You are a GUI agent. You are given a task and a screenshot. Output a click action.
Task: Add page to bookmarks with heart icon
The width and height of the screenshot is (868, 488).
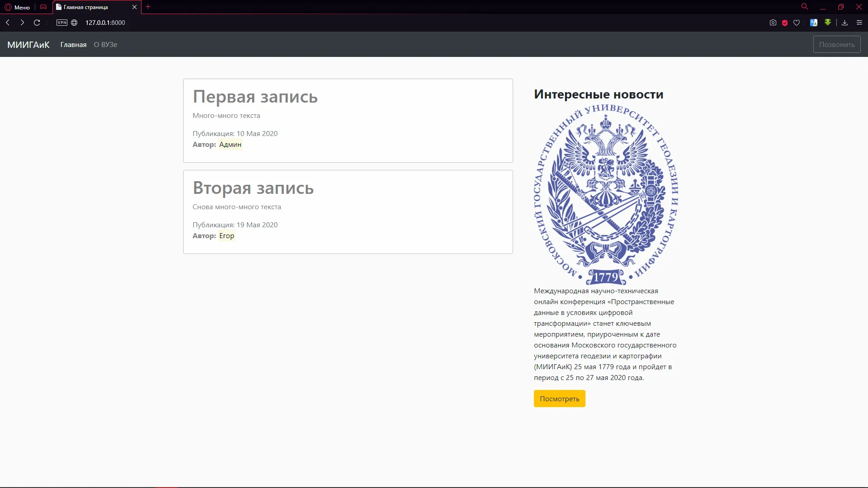click(x=797, y=23)
